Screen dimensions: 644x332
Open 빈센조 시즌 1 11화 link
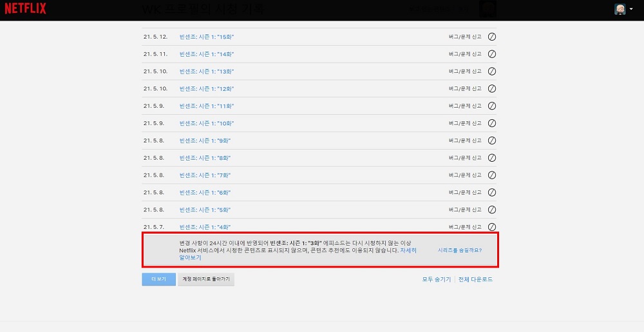click(207, 106)
